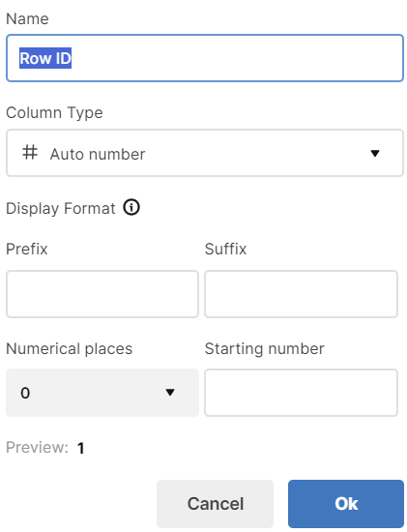The image size is (407, 532).
Task: Click the Prefix label
Action: (x=27, y=249)
